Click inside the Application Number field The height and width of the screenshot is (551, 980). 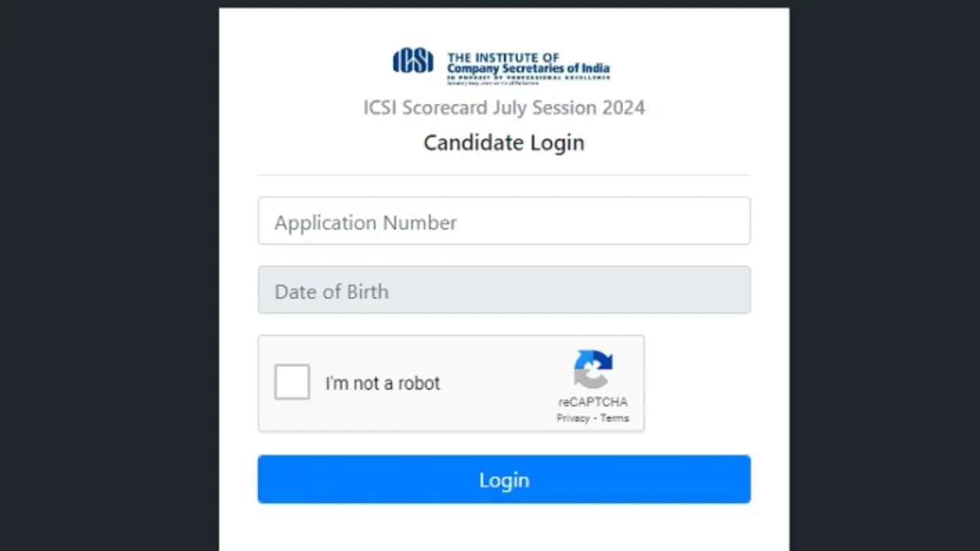[504, 222]
